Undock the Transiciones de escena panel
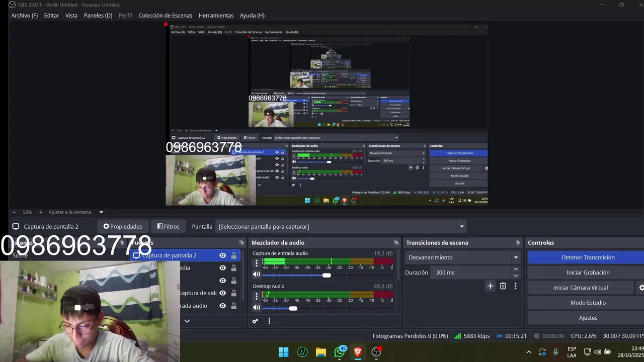This screenshot has width=644, height=362. pyautogui.click(x=518, y=243)
